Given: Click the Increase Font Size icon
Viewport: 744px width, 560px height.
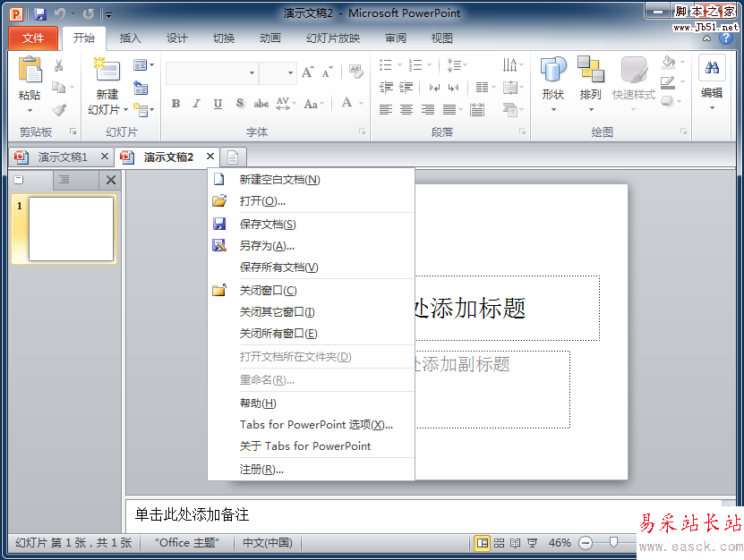Looking at the screenshot, I should [307, 72].
